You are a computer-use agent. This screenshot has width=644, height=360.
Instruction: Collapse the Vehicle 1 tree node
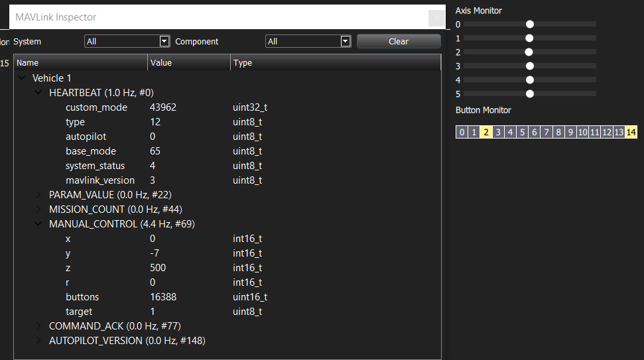(22, 78)
